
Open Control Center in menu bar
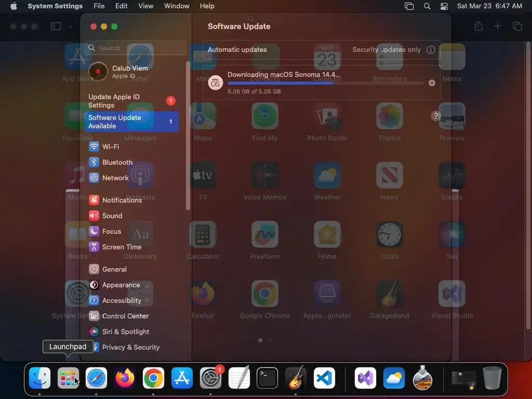coord(444,6)
